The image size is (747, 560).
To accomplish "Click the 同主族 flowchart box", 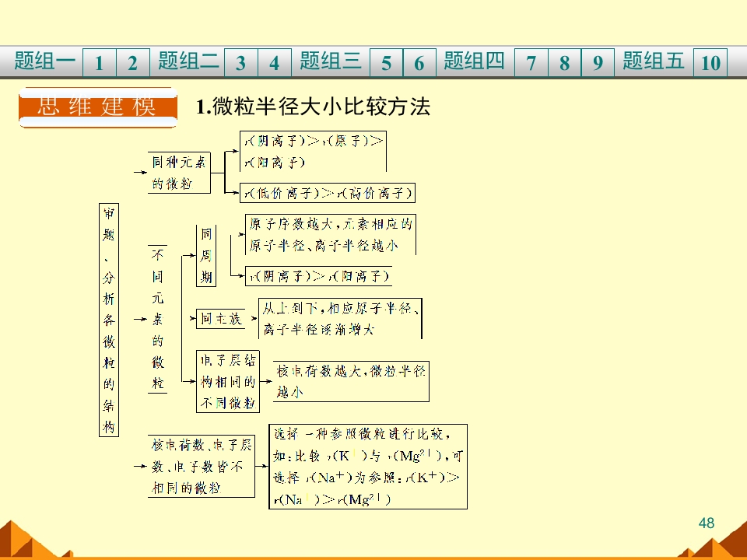I will tap(220, 319).
